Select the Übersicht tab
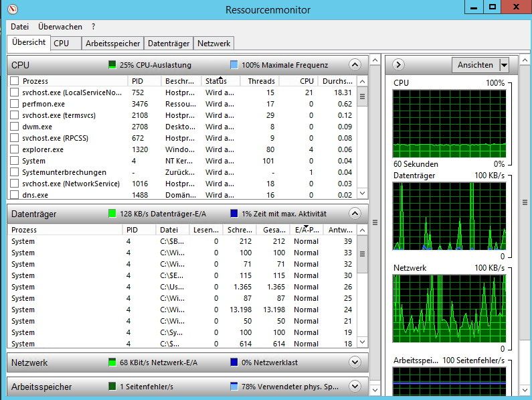Screen dimensions: 532x400 pos(29,42)
